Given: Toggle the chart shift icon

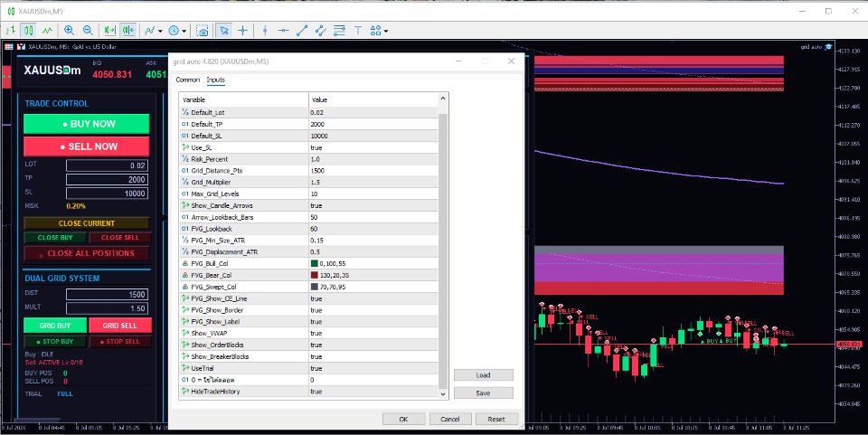Looking at the screenshot, I should tap(128, 31).
